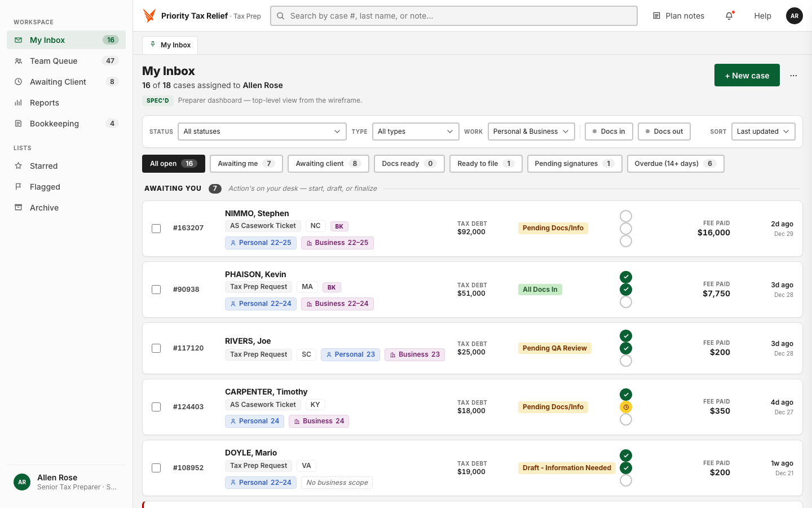
Task: Switch to the Ready to file tab
Action: (486, 164)
